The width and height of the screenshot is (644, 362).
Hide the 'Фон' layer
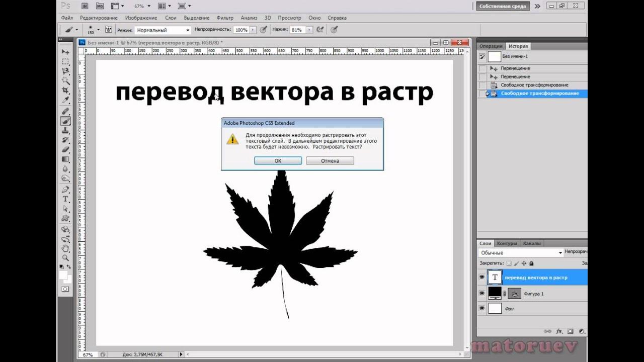[x=482, y=308]
